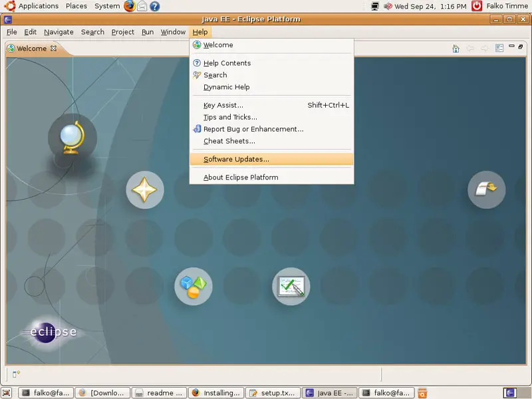This screenshot has width=532, height=399.
Task: Open the Places menu
Action: click(76, 6)
